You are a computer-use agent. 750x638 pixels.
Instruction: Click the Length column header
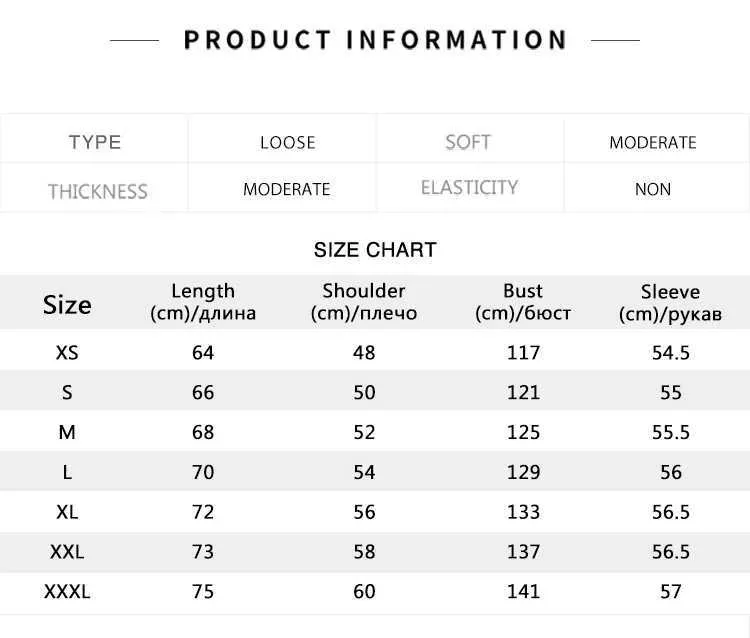click(203, 302)
